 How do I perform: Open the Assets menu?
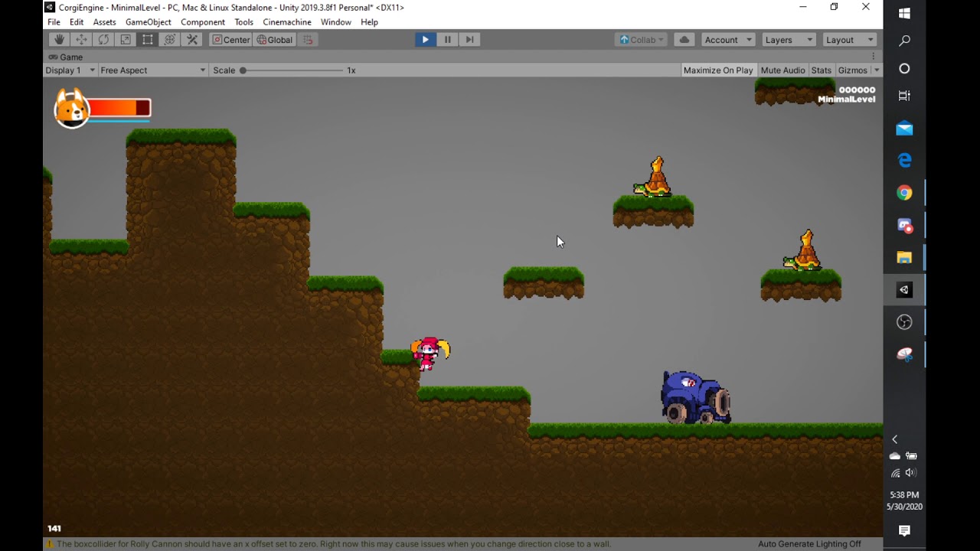tap(104, 22)
